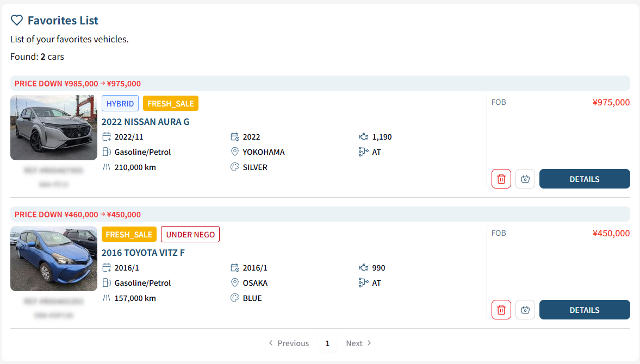Click the transmission icon on Toyota Vitz row
Viewport: 640px width, 364px height.
pos(363,283)
